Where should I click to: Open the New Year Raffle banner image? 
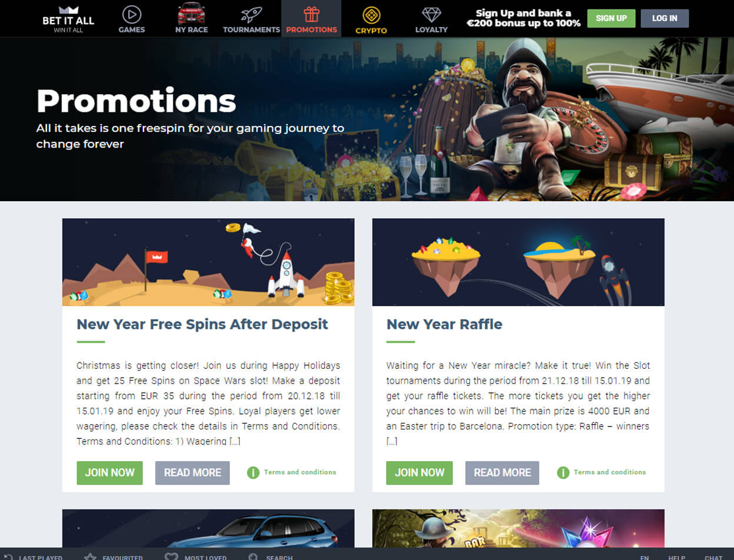point(518,262)
